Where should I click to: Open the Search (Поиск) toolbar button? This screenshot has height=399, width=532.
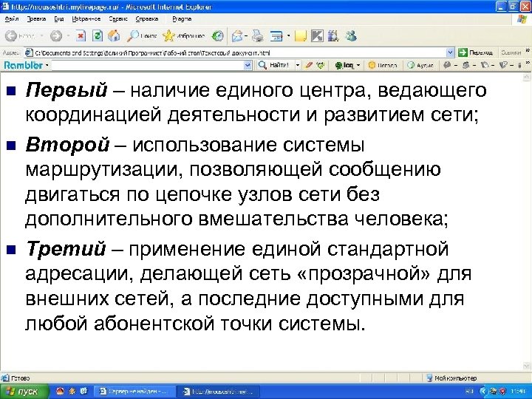click(141, 35)
